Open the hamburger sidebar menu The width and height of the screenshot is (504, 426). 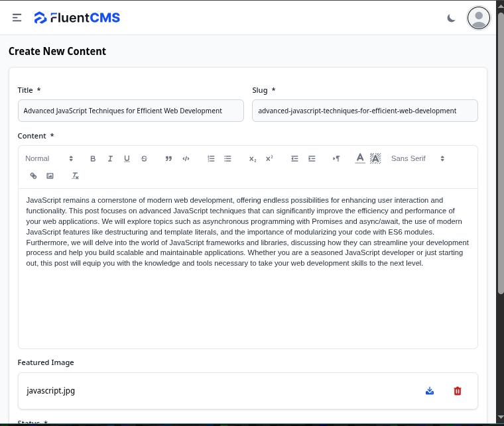click(x=17, y=18)
